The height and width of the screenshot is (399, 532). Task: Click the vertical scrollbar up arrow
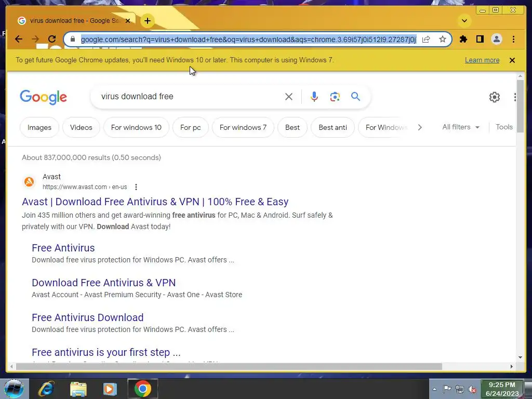tap(521, 76)
